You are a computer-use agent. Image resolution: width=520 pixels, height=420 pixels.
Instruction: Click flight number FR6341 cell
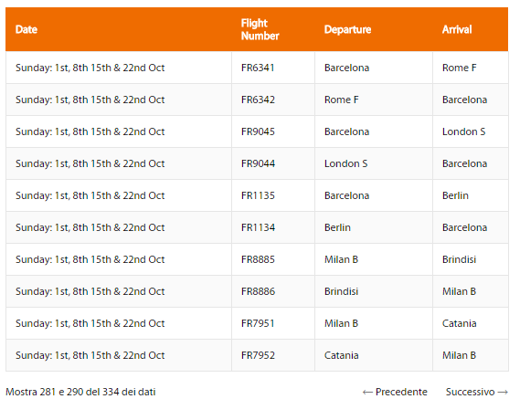[x=258, y=68]
